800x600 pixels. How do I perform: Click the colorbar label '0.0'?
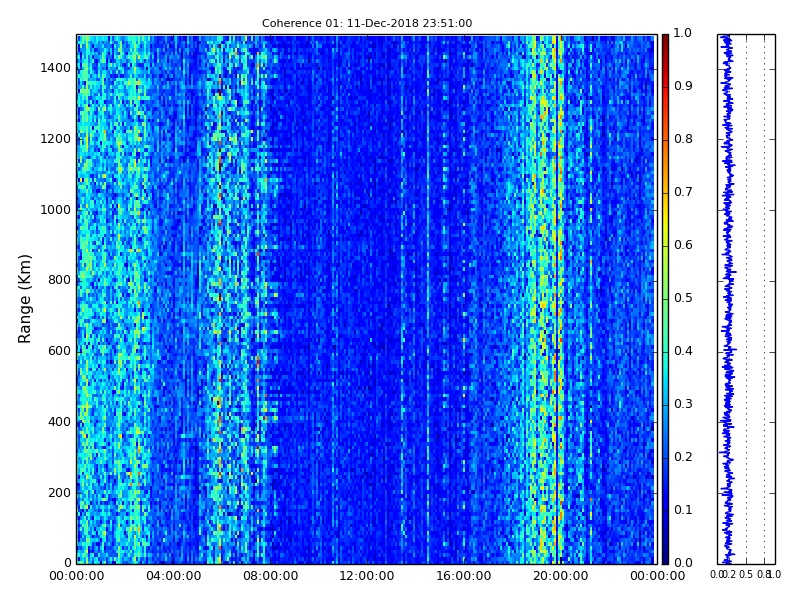[683, 563]
